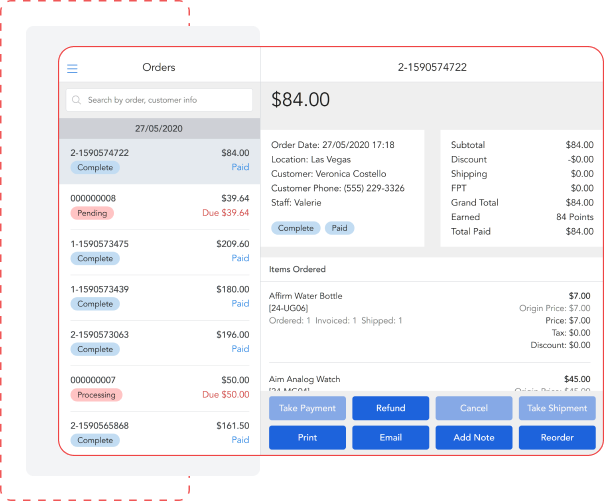Screen dimensions: 604x501
Task: Click Due $50.00 amount
Action: point(226,395)
